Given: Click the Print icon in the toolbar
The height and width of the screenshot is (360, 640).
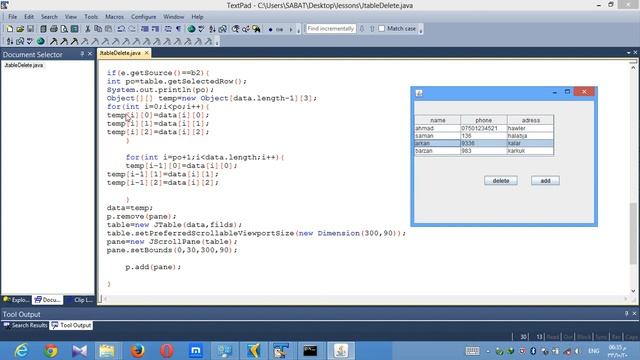Looking at the screenshot, I should coord(53,29).
